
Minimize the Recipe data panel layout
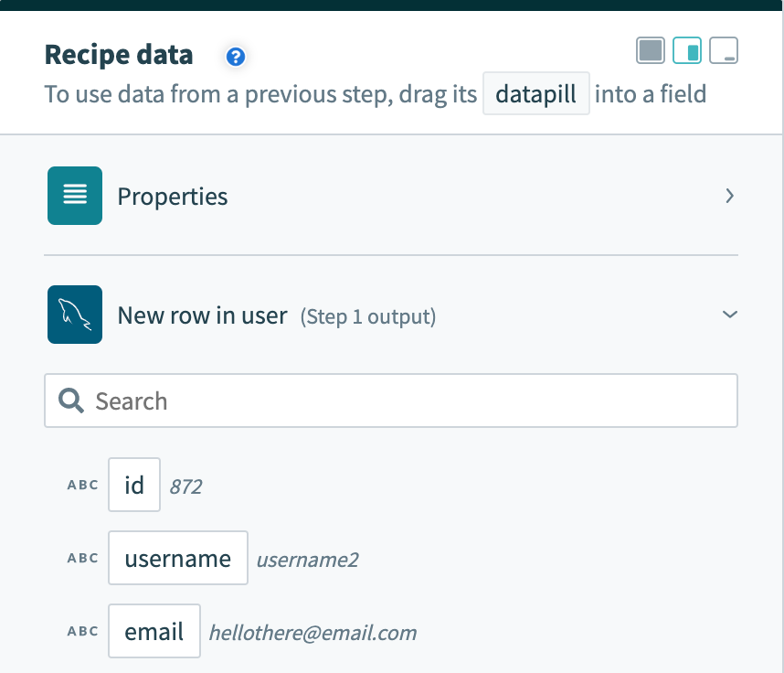click(724, 51)
